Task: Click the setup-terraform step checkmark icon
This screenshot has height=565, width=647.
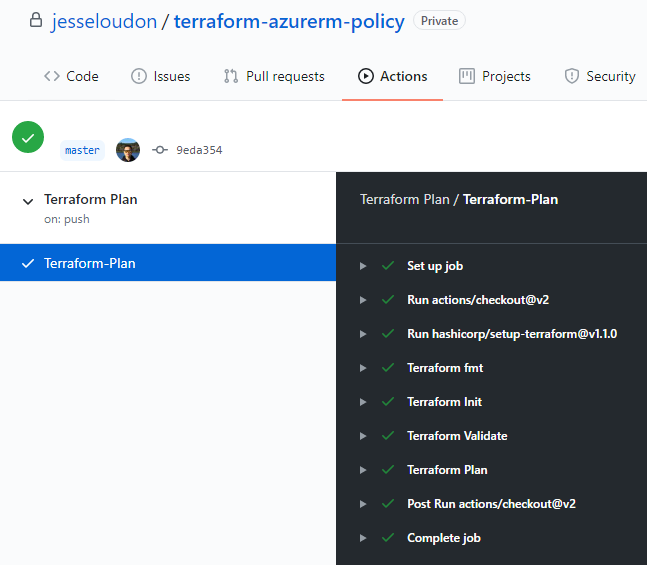Action: point(388,333)
